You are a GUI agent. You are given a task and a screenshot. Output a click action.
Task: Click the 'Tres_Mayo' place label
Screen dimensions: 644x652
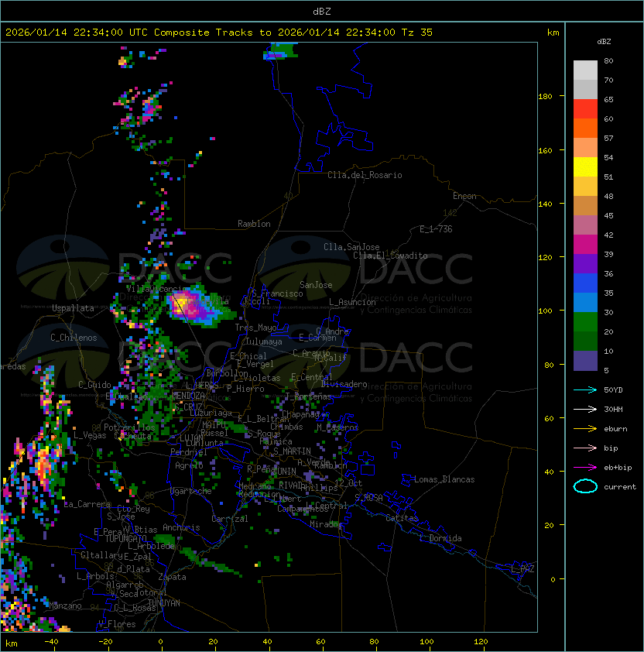coord(255,328)
